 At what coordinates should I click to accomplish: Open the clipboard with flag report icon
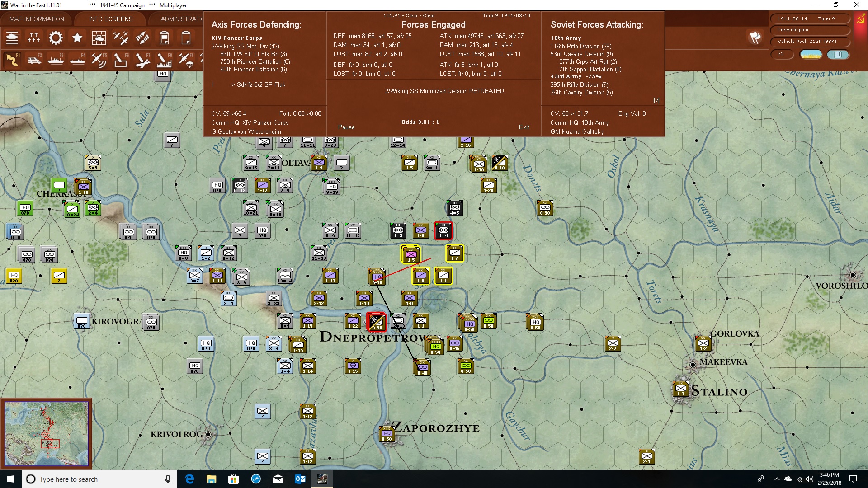coord(165,38)
